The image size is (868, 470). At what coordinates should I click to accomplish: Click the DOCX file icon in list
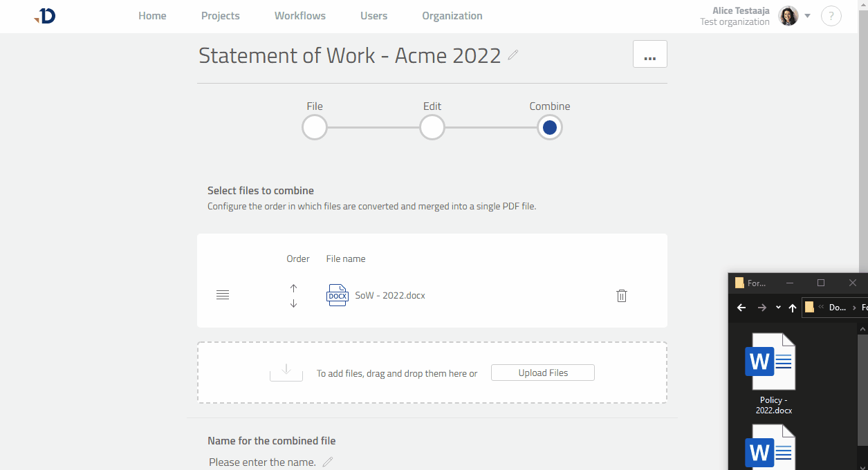(x=337, y=295)
